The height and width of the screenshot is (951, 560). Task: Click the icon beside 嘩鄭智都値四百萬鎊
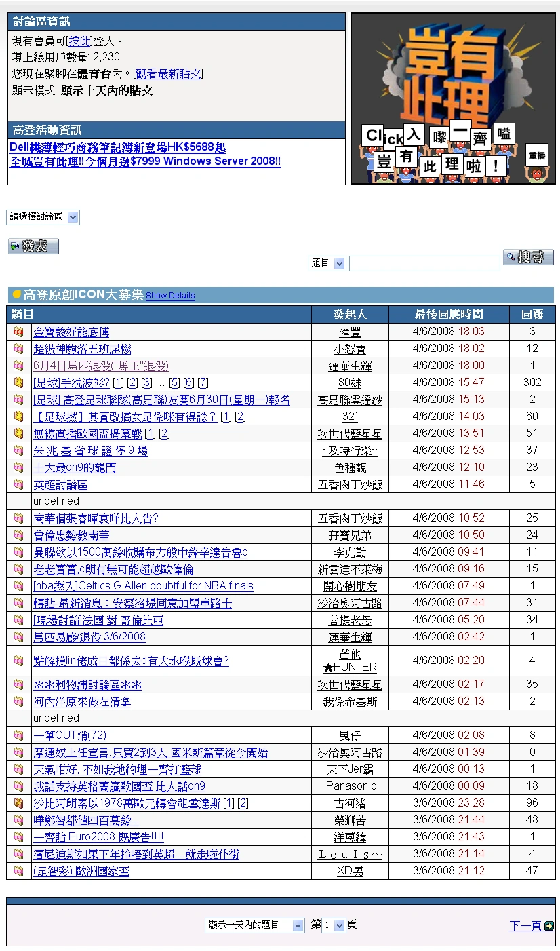coord(18,821)
